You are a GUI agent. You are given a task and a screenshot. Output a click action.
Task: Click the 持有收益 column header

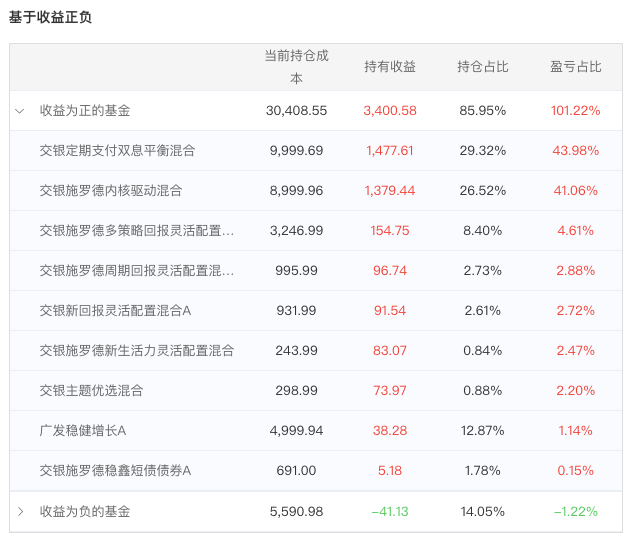390,67
